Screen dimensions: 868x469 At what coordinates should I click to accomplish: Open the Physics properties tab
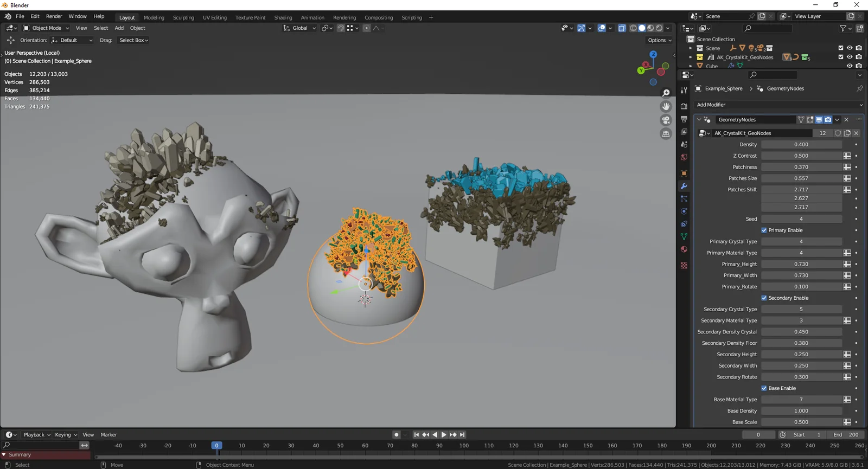[x=684, y=211]
